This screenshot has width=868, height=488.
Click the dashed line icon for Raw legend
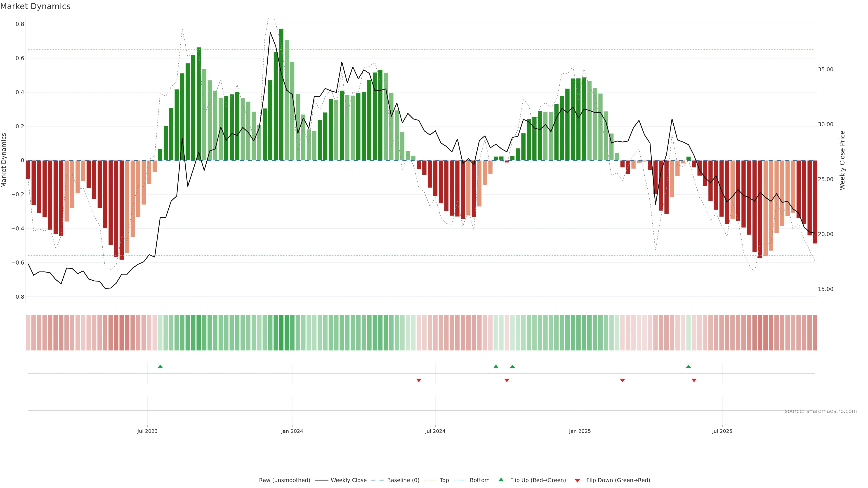point(249,480)
